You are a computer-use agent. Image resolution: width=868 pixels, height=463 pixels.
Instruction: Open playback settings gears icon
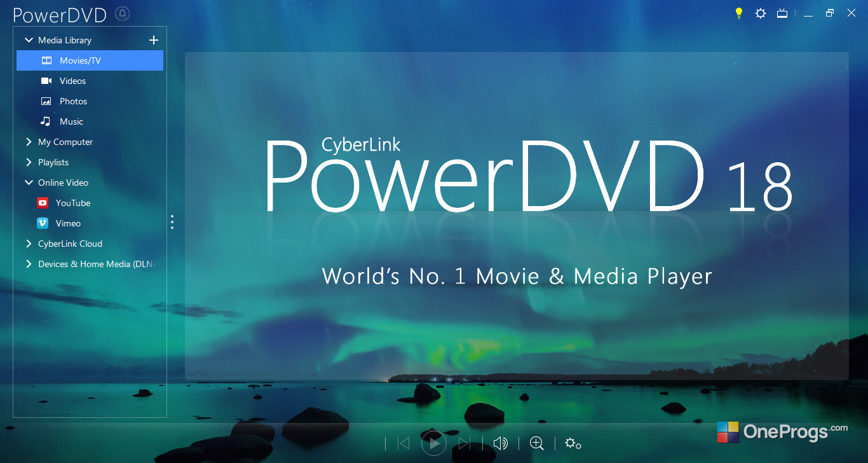click(x=573, y=444)
